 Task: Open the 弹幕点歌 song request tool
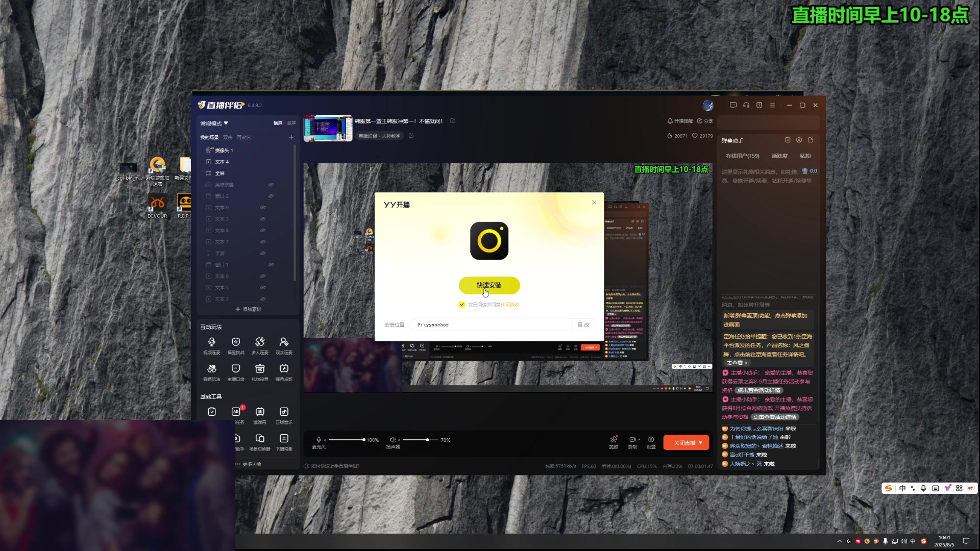coord(284,372)
